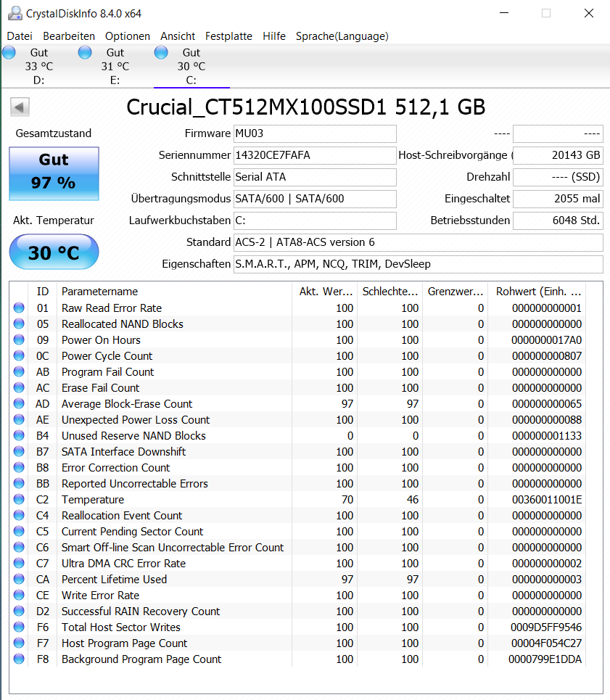Click the serial number field 14320CE7FAFA

tap(315, 155)
